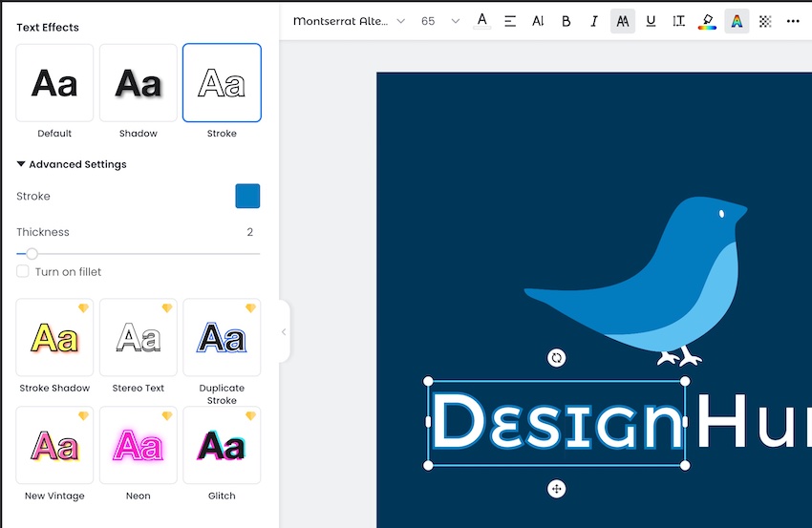Click the premium diamond on Stereo Text
Viewport: 812px width, 528px height.
(167, 308)
